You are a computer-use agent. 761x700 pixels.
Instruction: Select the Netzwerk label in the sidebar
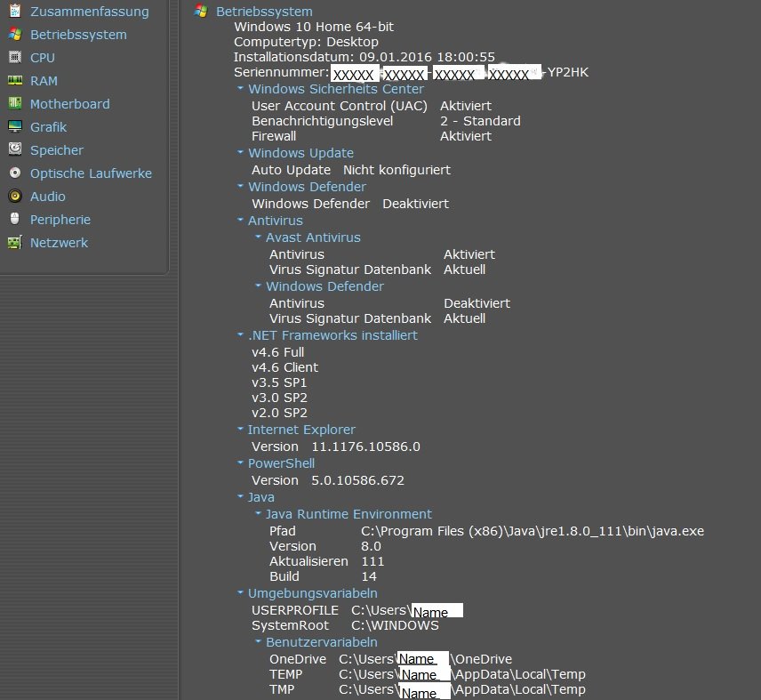coord(59,243)
